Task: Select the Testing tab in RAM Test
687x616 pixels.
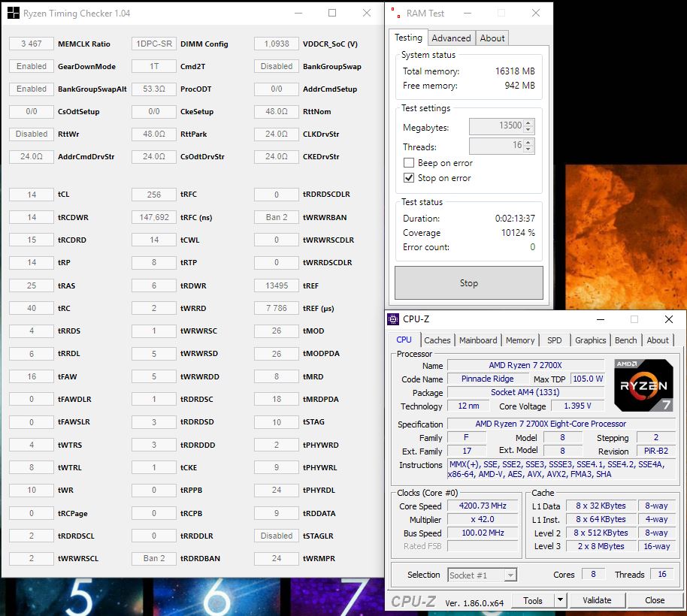Action: (408, 38)
